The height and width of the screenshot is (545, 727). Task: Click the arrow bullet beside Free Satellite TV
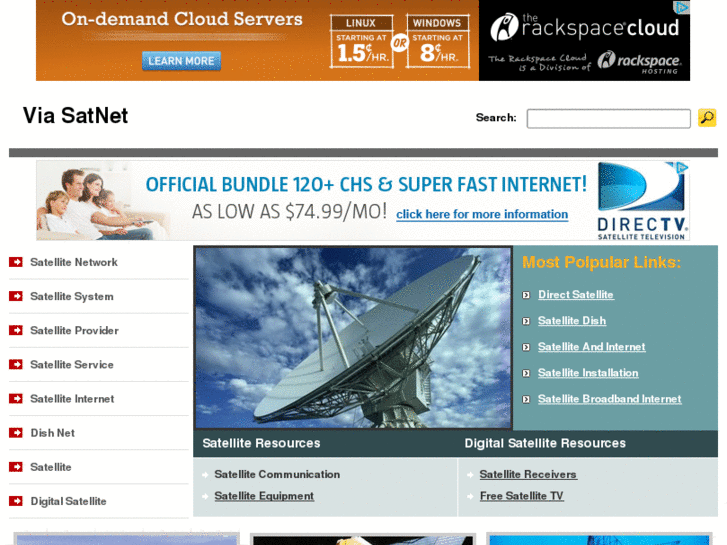pyautogui.click(x=470, y=496)
